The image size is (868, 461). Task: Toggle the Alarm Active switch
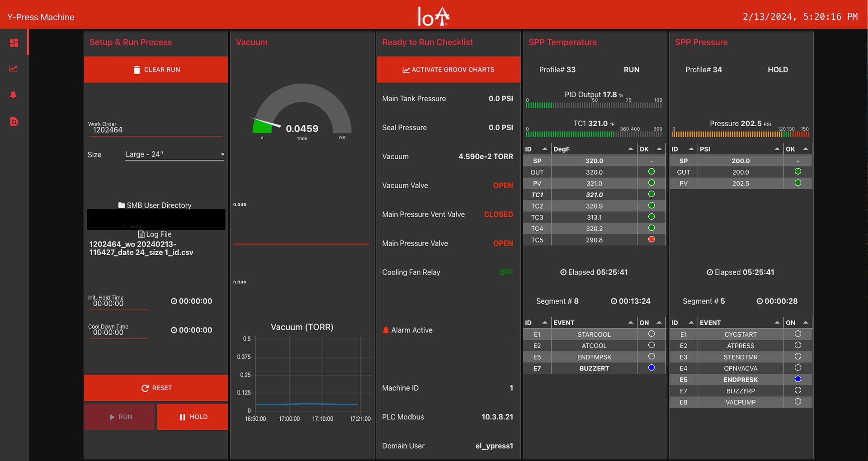coord(509,330)
